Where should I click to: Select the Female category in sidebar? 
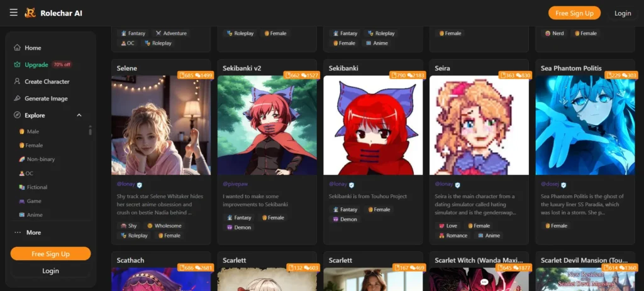(x=31, y=145)
